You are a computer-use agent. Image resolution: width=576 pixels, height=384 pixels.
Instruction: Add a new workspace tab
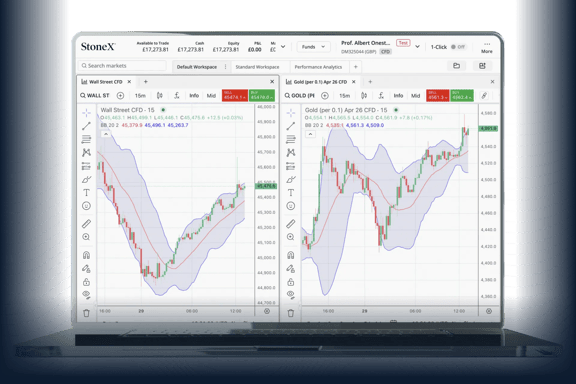(x=356, y=67)
